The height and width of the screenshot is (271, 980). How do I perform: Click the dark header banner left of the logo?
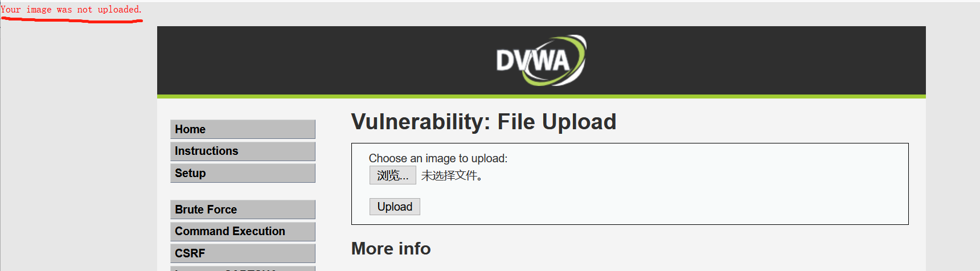[x=325, y=60]
